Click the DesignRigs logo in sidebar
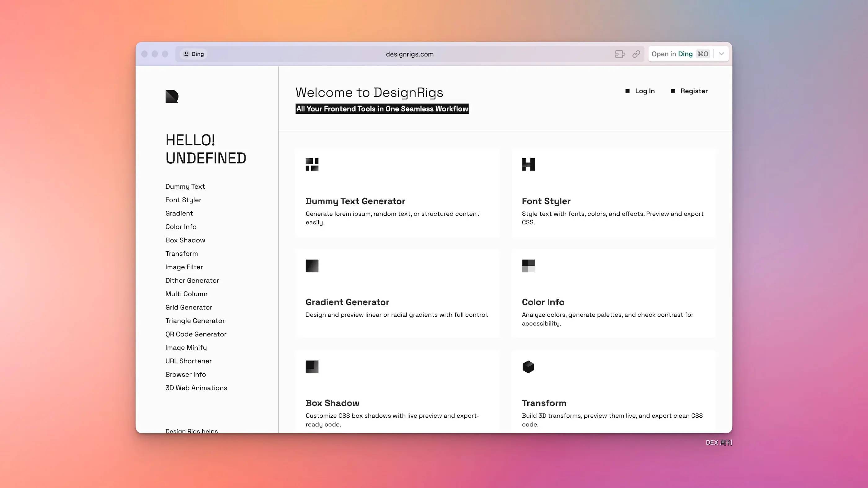 pos(172,96)
